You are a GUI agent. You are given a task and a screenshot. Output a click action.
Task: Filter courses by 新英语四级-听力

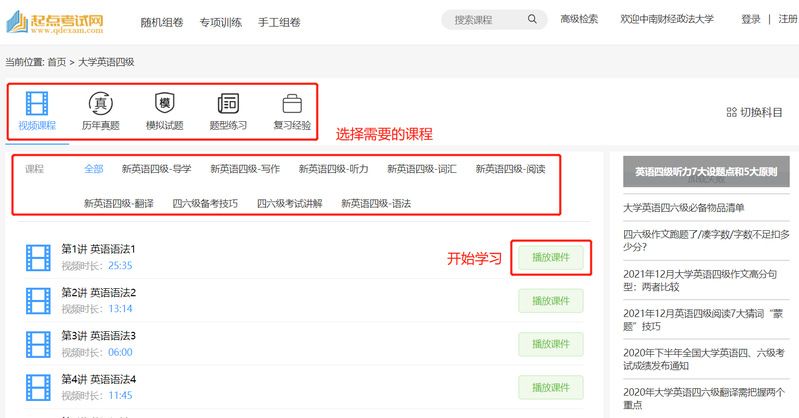click(x=334, y=169)
